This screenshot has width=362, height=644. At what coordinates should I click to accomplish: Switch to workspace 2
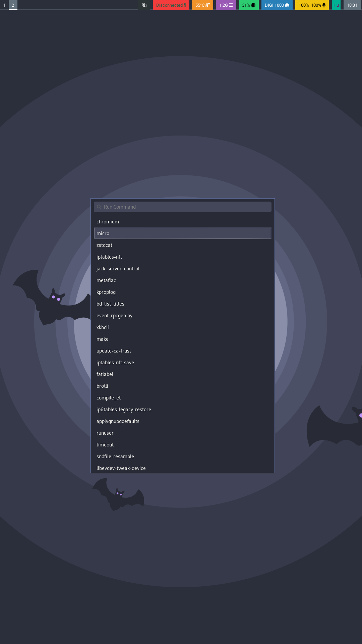(x=13, y=5)
